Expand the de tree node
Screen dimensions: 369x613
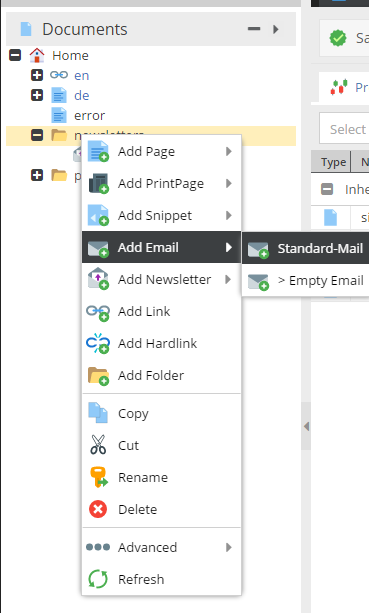click(37, 95)
